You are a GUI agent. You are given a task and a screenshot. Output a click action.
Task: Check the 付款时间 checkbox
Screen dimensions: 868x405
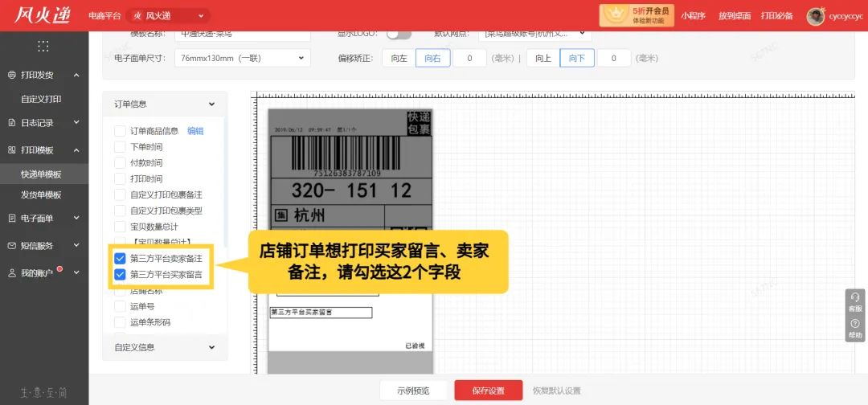(120, 163)
